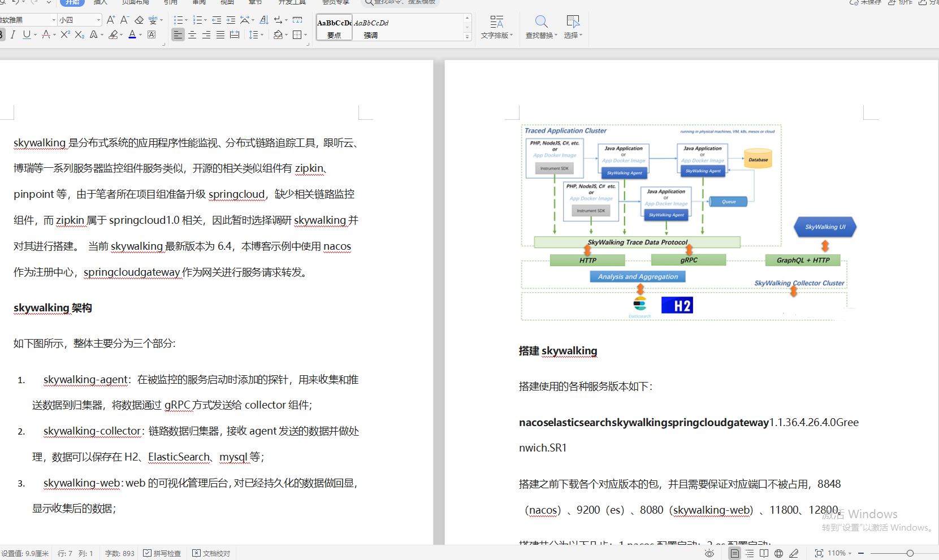
Task: Add a character border
Action: tap(152, 35)
